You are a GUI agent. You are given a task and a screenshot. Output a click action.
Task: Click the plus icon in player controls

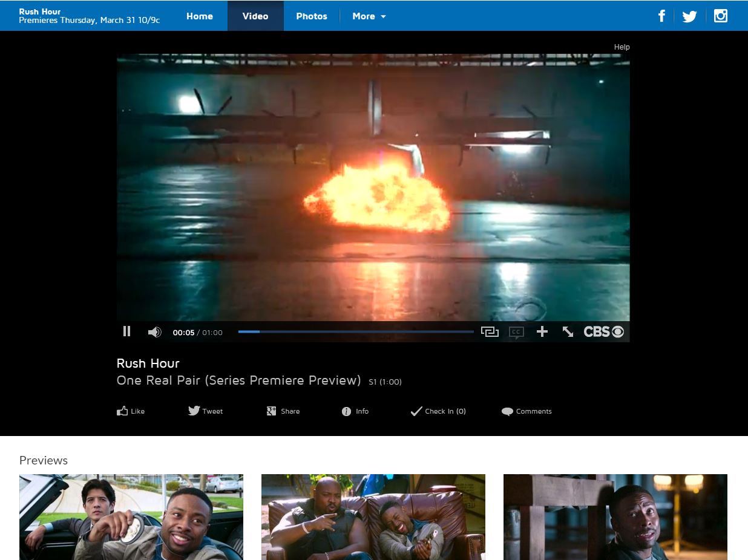(x=542, y=331)
